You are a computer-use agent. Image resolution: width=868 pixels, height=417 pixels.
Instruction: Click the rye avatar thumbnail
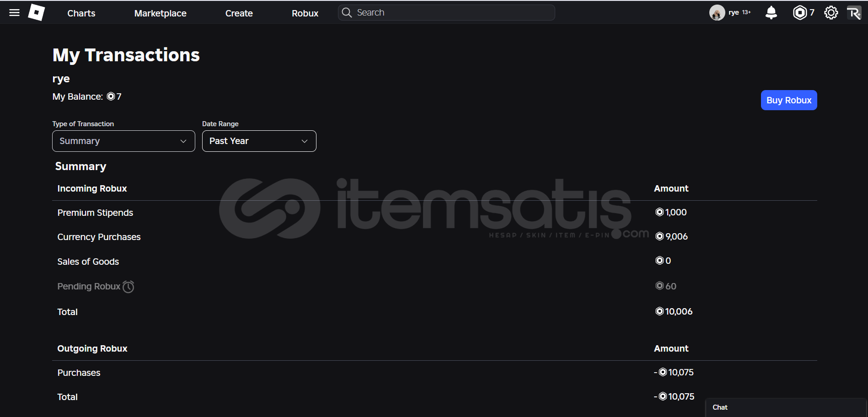click(717, 12)
